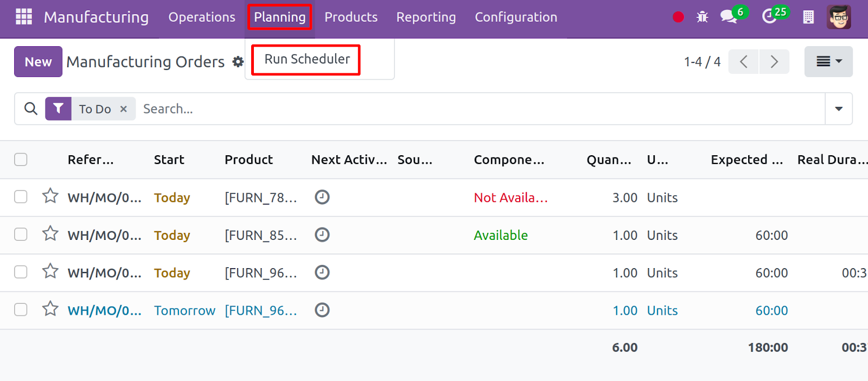Sort by the Reference column header

point(91,160)
